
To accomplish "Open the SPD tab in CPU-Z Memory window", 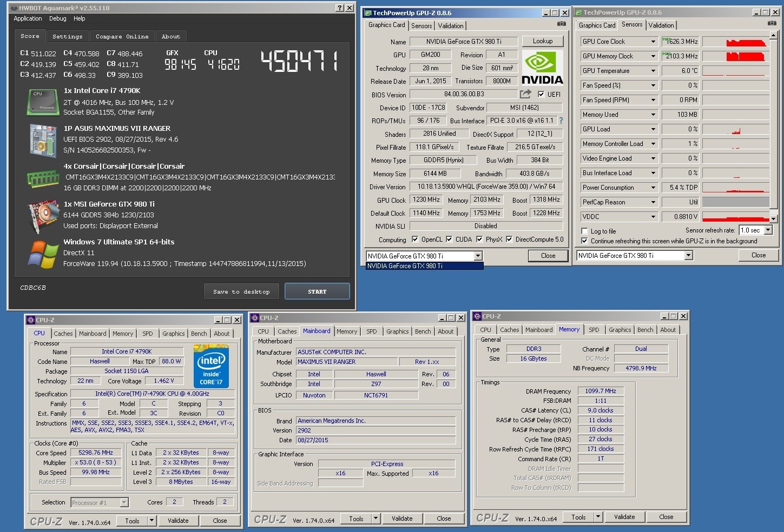I will pos(594,330).
